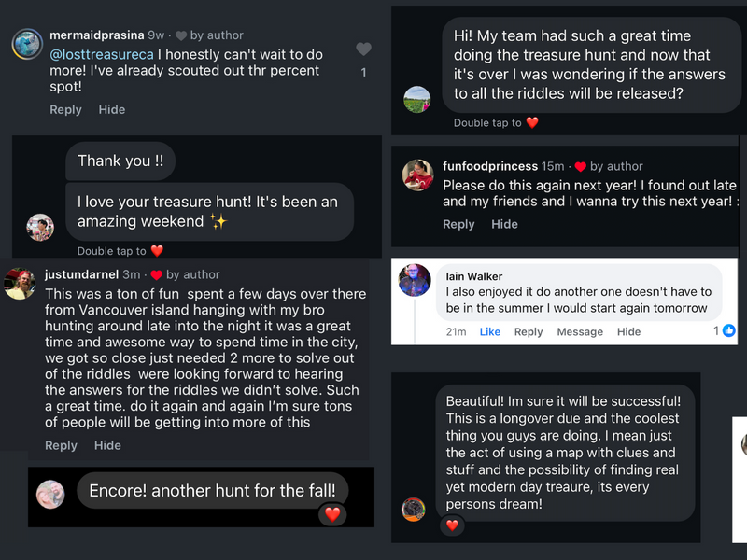
Task: Click funfoodprincess's profile avatar
Action: [x=416, y=175]
